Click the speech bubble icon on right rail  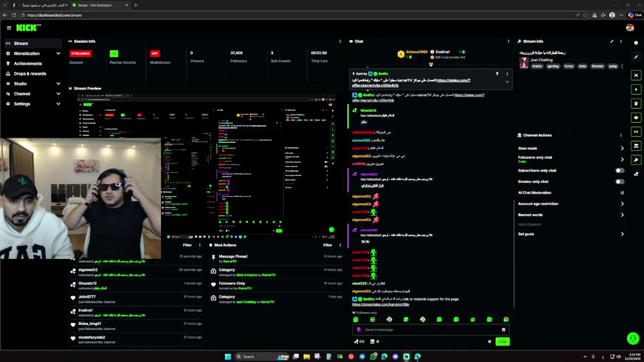point(636,118)
